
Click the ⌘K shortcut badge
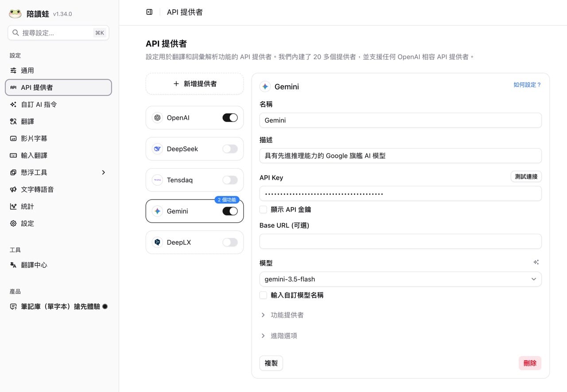(x=100, y=33)
